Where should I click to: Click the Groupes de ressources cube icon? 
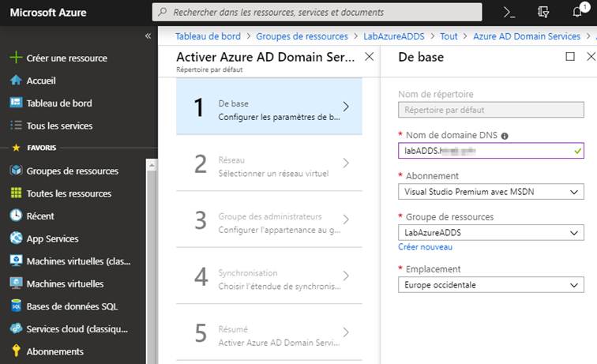pos(16,171)
